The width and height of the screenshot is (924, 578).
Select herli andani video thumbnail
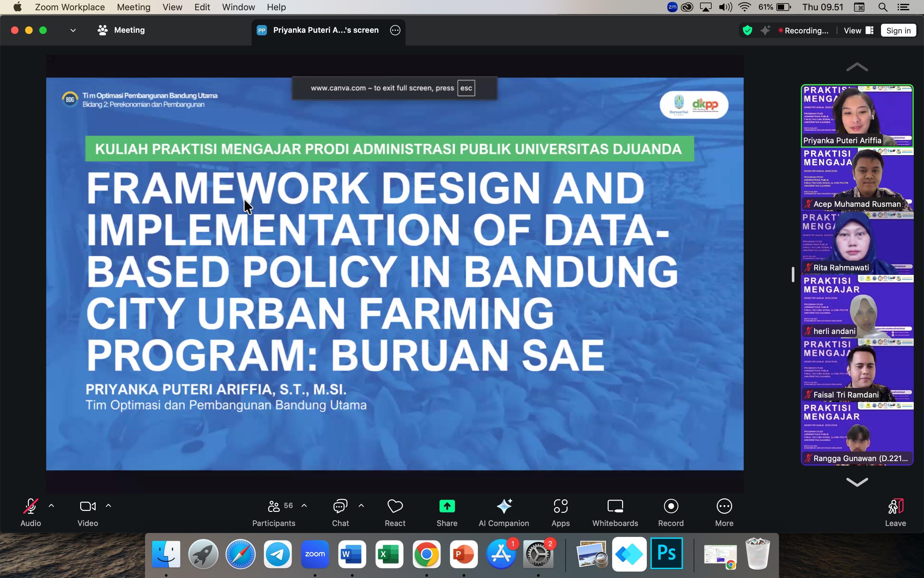pos(857,306)
